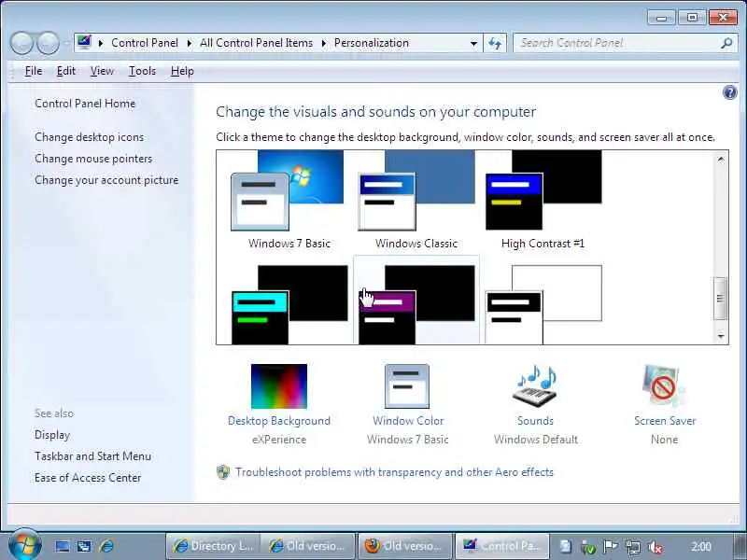The height and width of the screenshot is (560, 747).
Task: Open the File menu
Action: coord(34,71)
